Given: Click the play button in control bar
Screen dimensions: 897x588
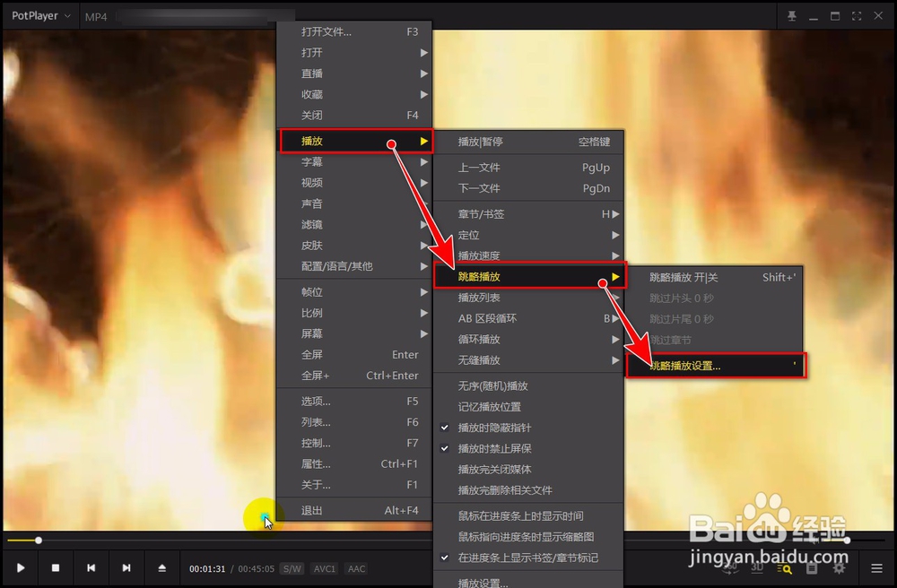Looking at the screenshot, I should tap(21, 568).
